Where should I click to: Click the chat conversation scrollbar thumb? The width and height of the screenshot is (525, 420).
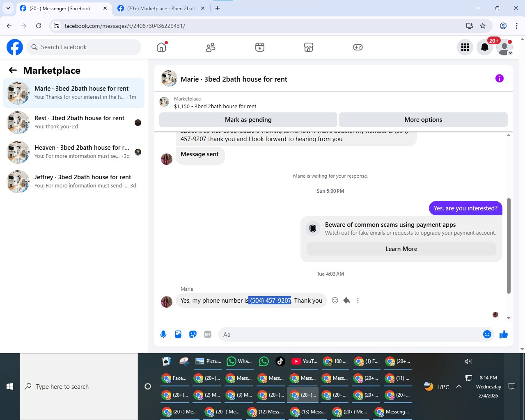[509, 246]
